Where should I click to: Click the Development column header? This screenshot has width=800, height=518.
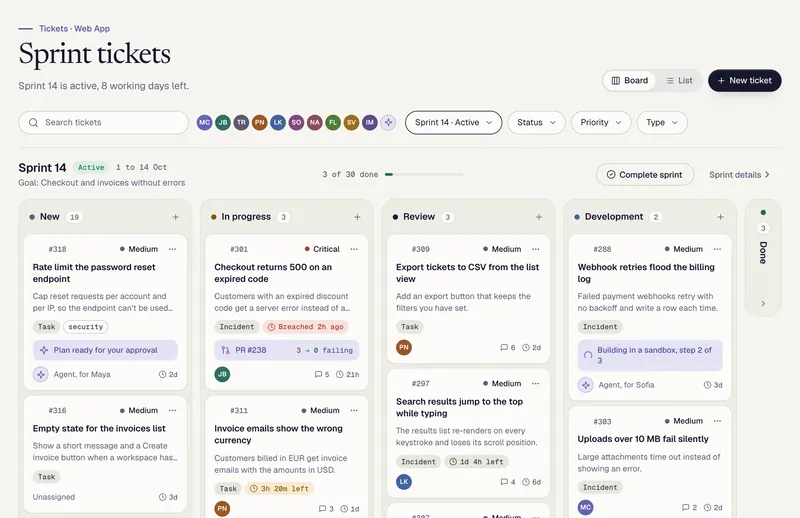coord(614,217)
